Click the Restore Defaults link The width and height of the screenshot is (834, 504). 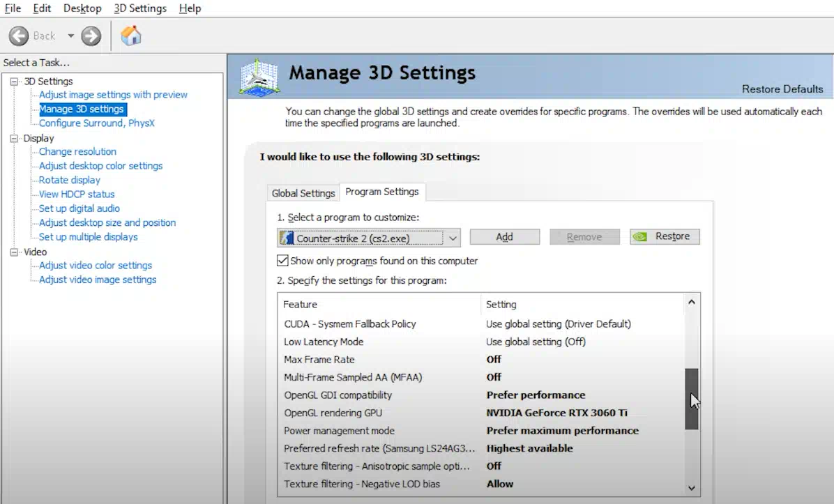coord(782,89)
